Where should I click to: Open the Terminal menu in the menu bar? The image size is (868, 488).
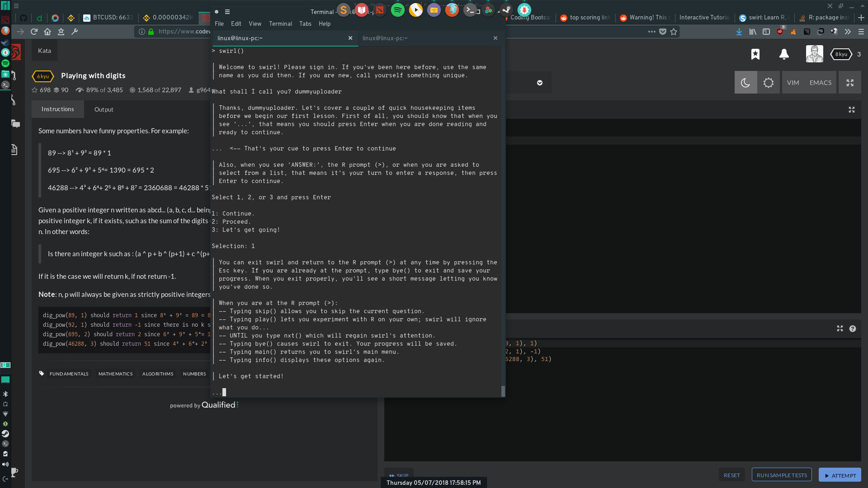click(x=280, y=23)
